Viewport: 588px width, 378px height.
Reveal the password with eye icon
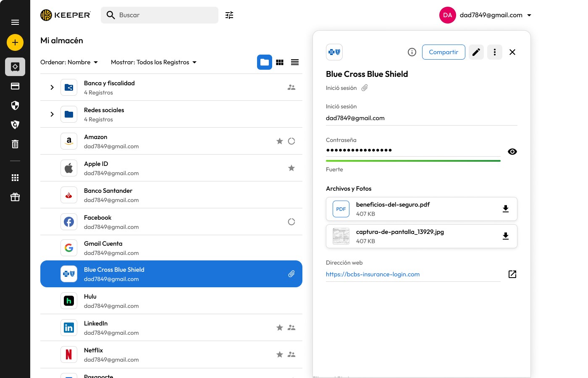tap(512, 152)
